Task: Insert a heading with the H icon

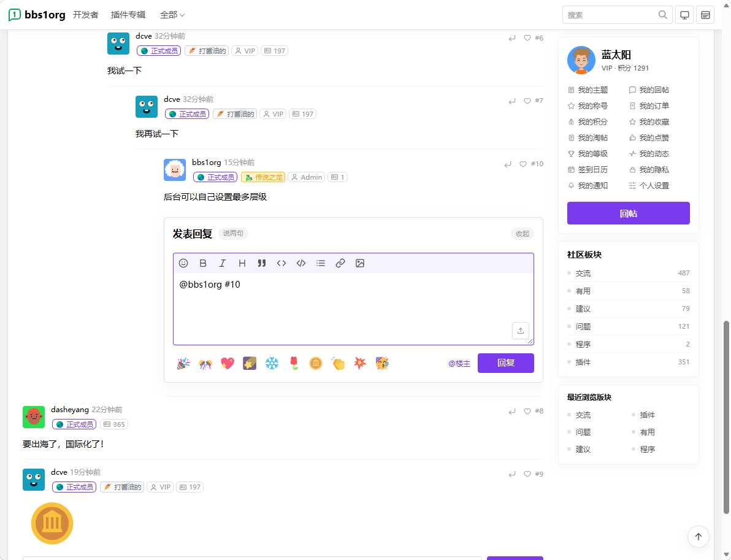Action: [242, 264]
